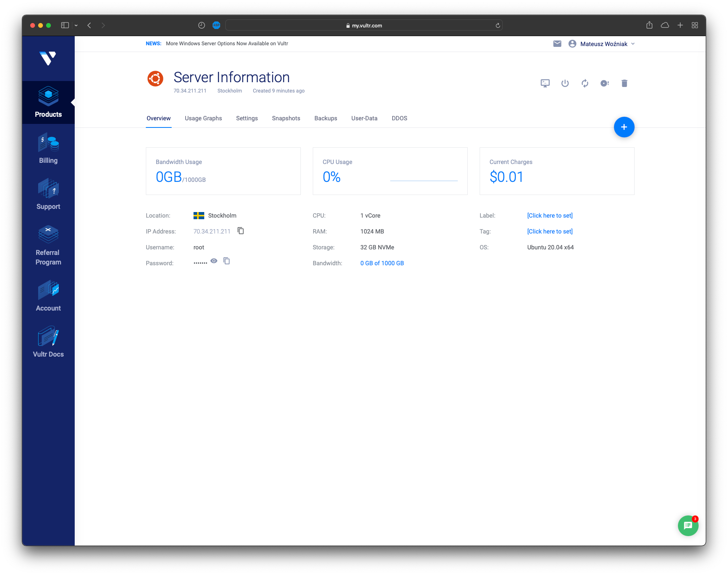Select the 'root' username value

(x=199, y=247)
